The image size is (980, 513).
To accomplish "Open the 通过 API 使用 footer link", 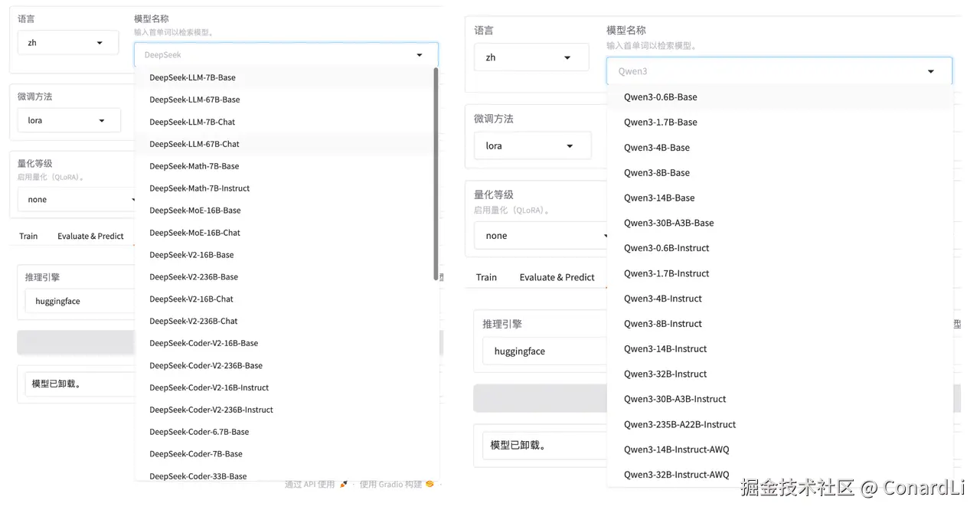I will (309, 485).
